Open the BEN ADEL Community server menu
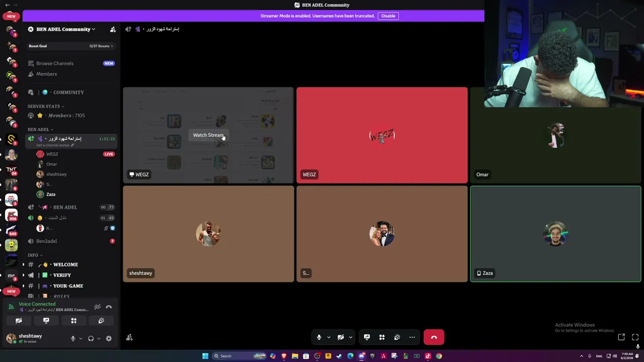Screen dimensions: 644x362 66,29
